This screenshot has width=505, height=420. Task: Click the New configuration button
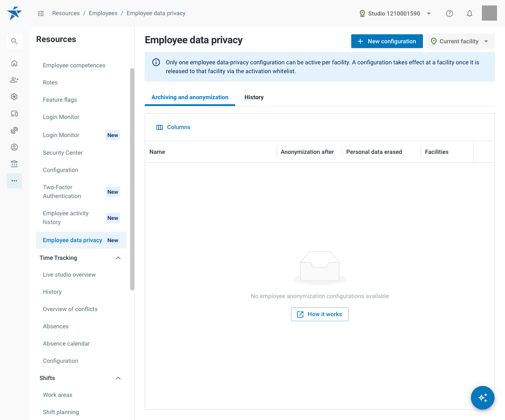coord(387,41)
